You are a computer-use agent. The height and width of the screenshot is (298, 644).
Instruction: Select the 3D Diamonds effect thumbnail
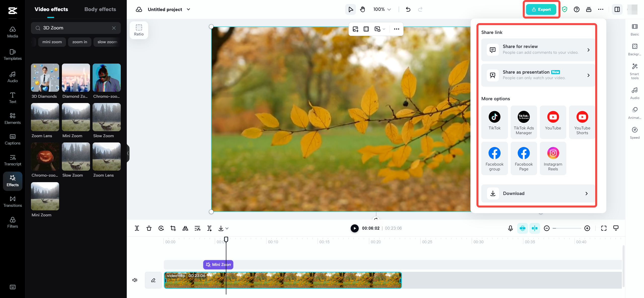coord(45,78)
